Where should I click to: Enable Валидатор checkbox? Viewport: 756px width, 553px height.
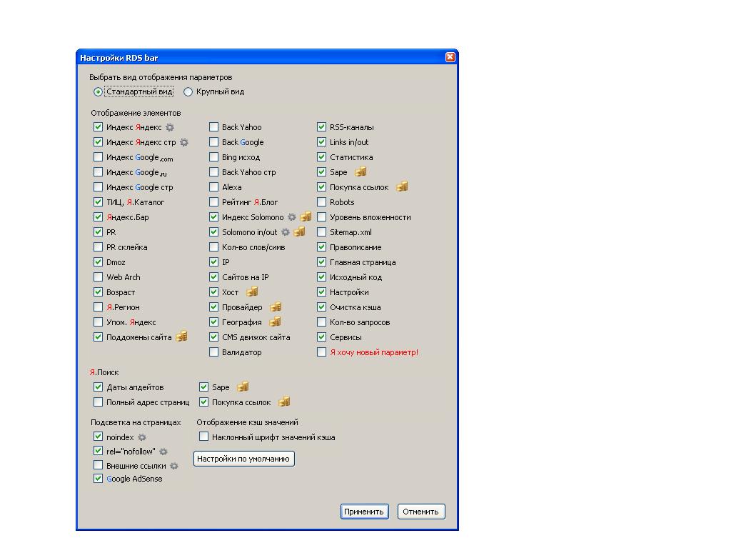click(213, 352)
